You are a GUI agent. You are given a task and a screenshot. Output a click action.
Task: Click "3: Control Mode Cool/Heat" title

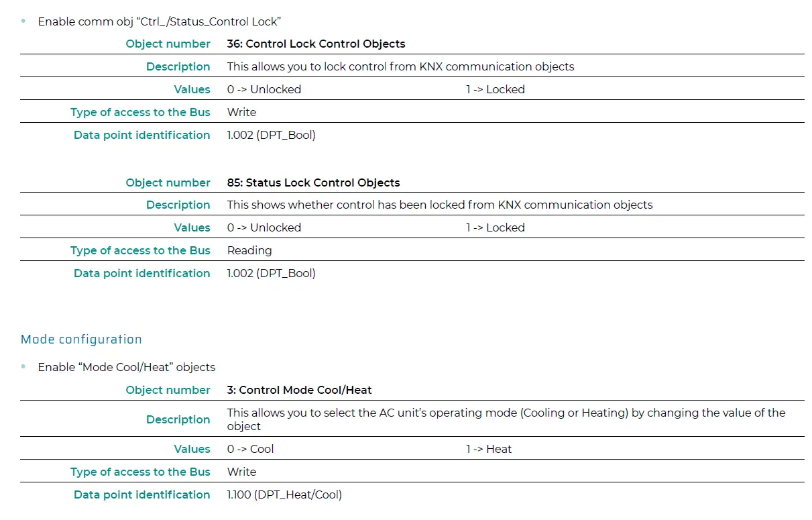[299, 390]
